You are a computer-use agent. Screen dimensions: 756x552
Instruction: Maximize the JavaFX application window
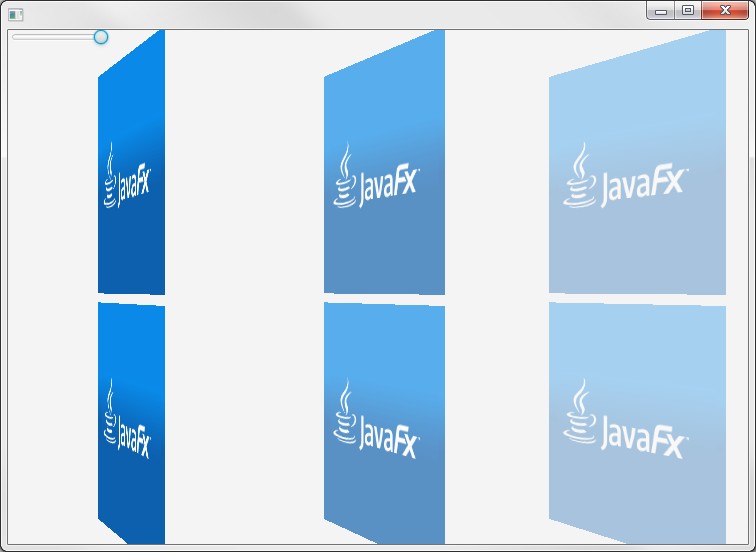(688, 11)
